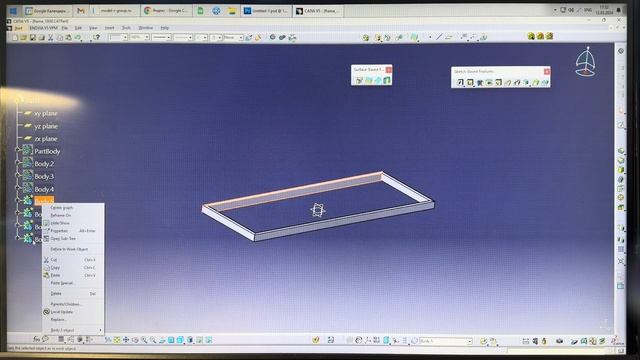Select the Hole tool in Sketch-Based Features
Image resolution: width=640 pixels, height=360 pixels.
point(498,82)
